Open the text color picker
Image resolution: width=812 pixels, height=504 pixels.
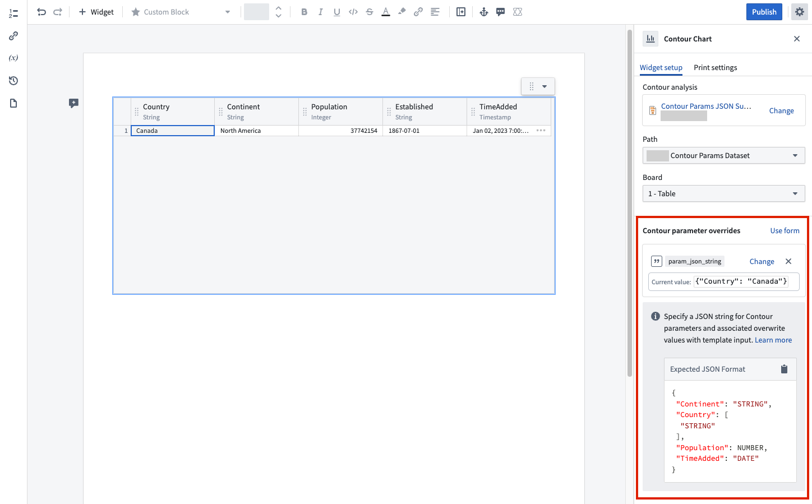click(386, 12)
